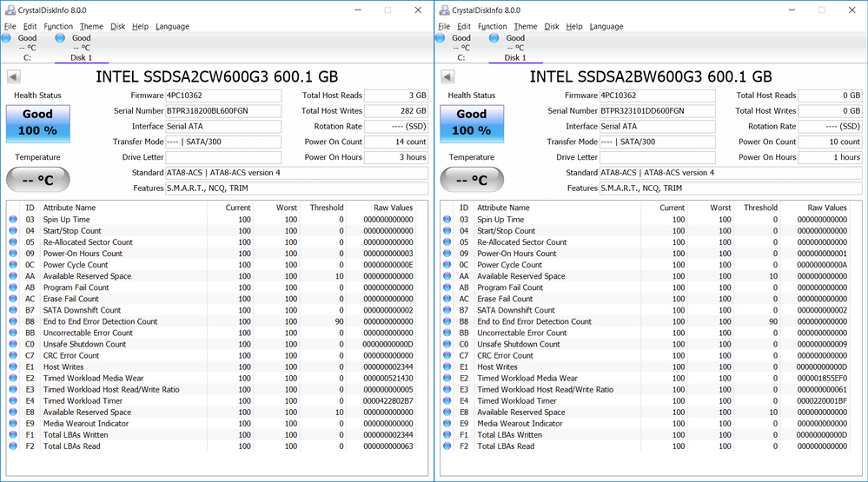Open the Function menu in left window

(58, 26)
